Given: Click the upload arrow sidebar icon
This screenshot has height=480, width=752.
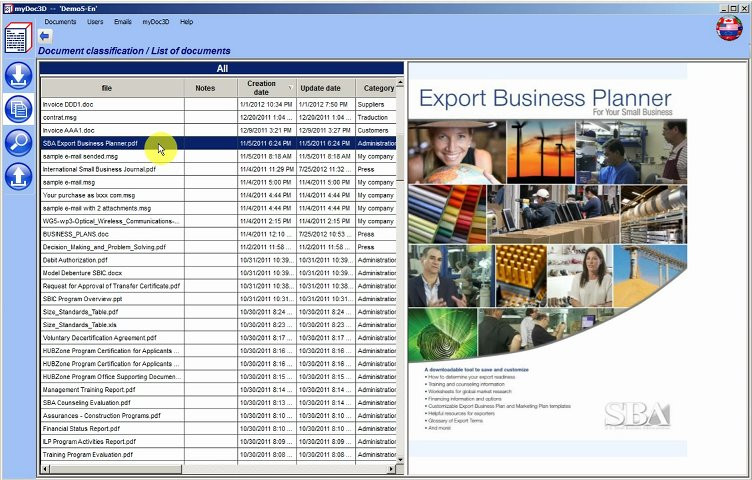Looking at the screenshot, I should tap(18, 176).
